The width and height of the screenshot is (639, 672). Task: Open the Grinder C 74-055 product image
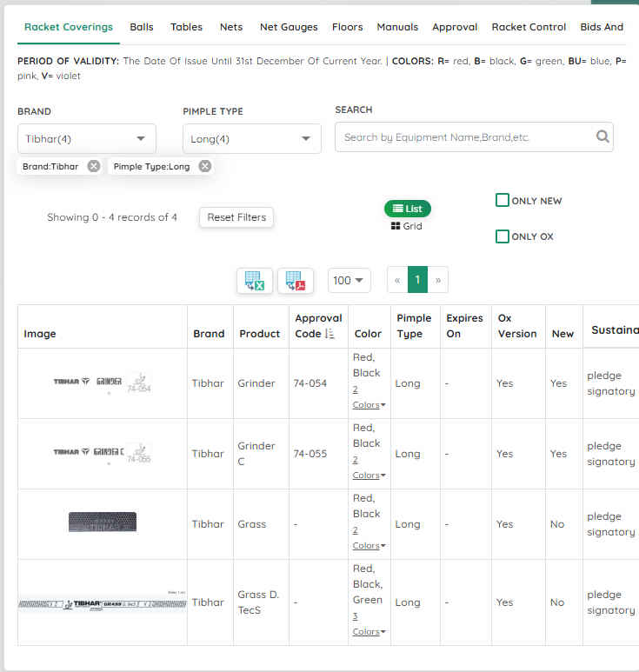pyautogui.click(x=102, y=453)
